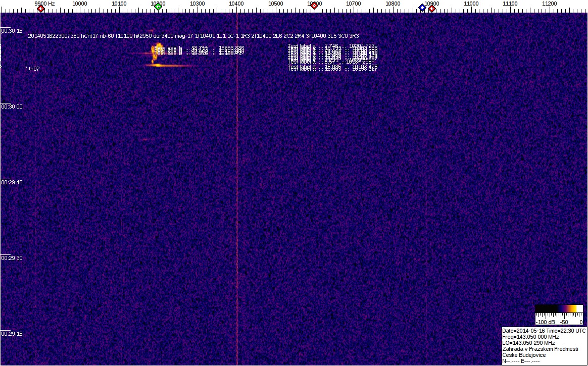The height and width of the screenshot is (366, 588).
Task: Click the red diamond marker at 10900 Hz
Action: click(x=432, y=8)
